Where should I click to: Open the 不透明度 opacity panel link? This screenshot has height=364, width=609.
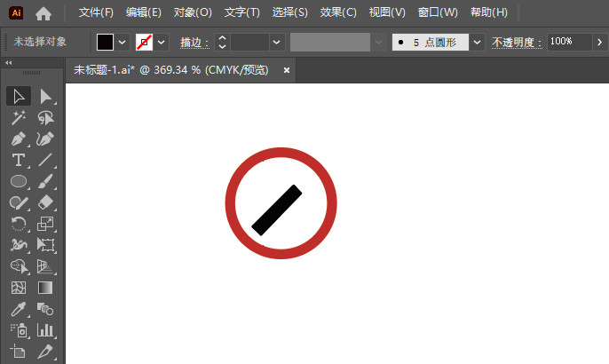(517, 42)
